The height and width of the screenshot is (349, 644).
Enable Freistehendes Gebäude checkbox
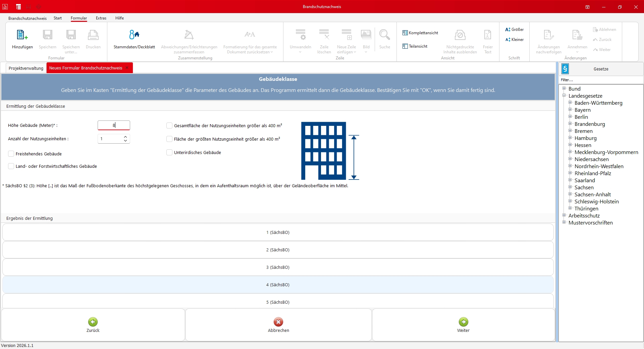(x=11, y=154)
